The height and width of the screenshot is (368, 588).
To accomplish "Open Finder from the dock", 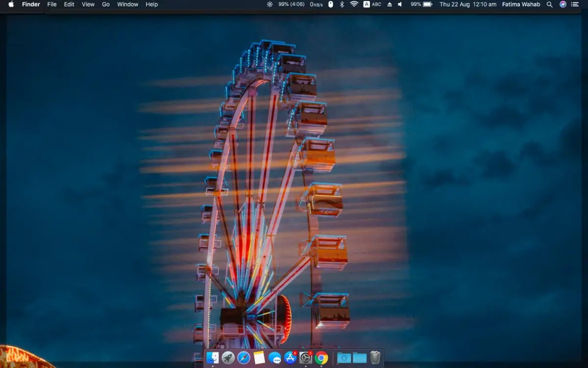I will tap(213, 358).
